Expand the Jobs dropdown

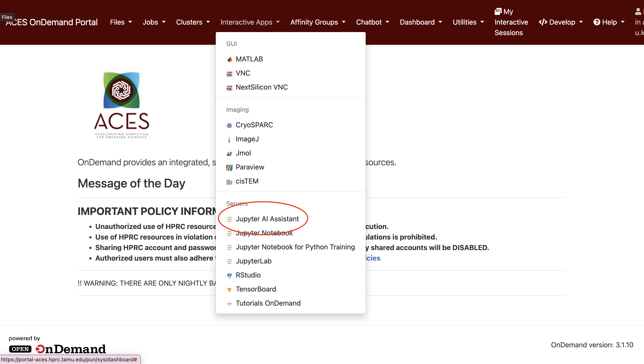point(154,22)
